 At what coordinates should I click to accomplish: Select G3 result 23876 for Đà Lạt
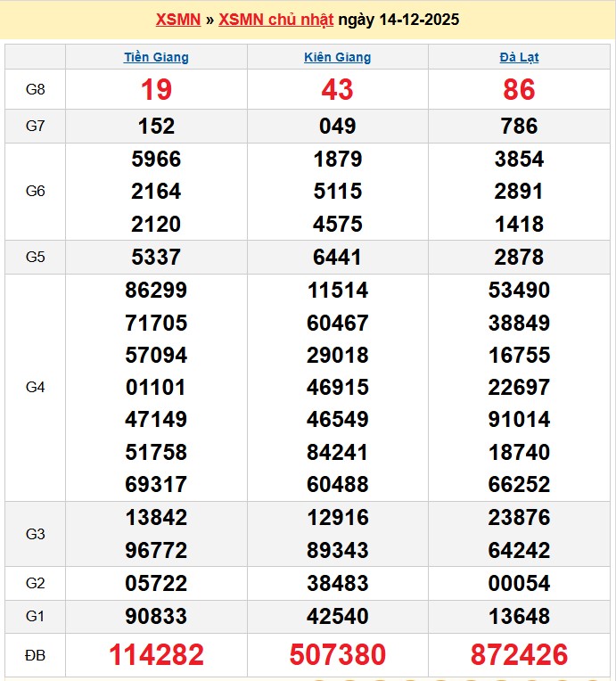click(x=519, y=518)
